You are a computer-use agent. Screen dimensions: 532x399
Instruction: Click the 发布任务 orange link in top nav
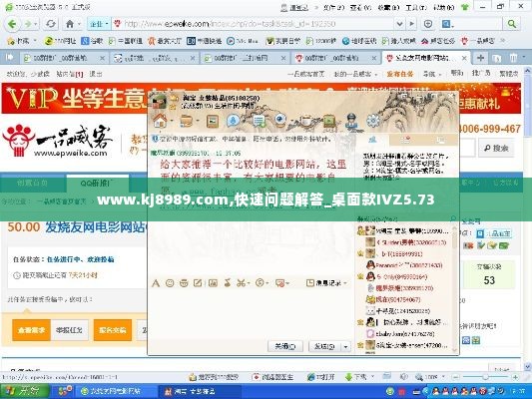[400, 74]
